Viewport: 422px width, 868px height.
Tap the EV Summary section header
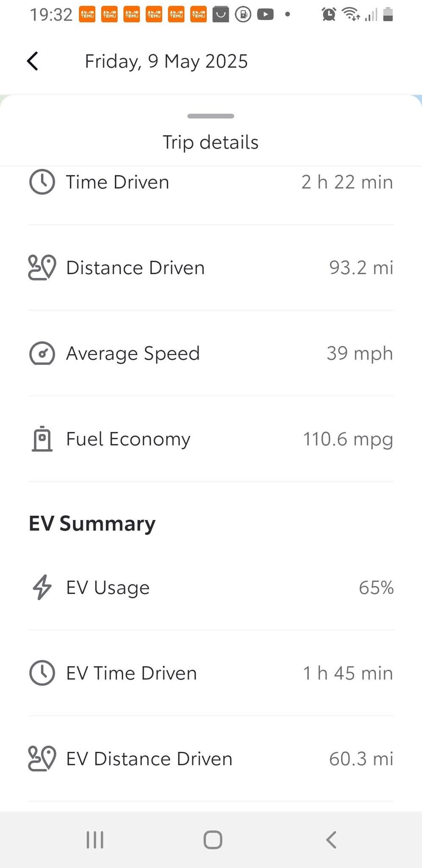(x=92, y=523)
